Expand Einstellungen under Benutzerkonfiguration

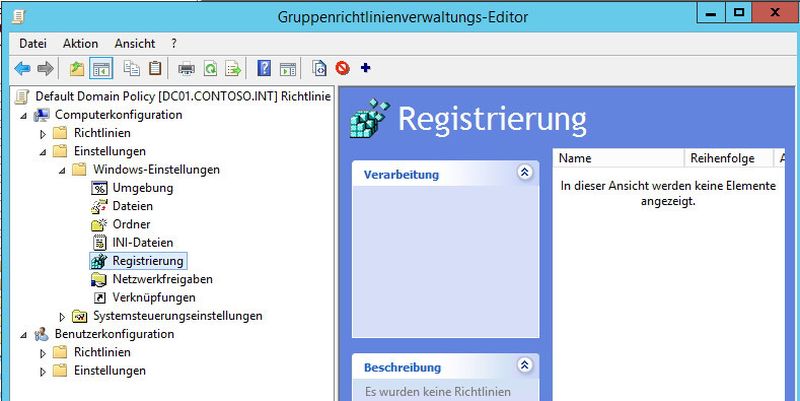(x=43, y=372)
